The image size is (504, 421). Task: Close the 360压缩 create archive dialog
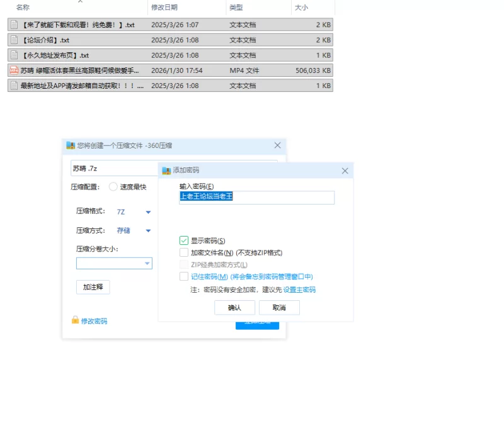click(277, 145)
